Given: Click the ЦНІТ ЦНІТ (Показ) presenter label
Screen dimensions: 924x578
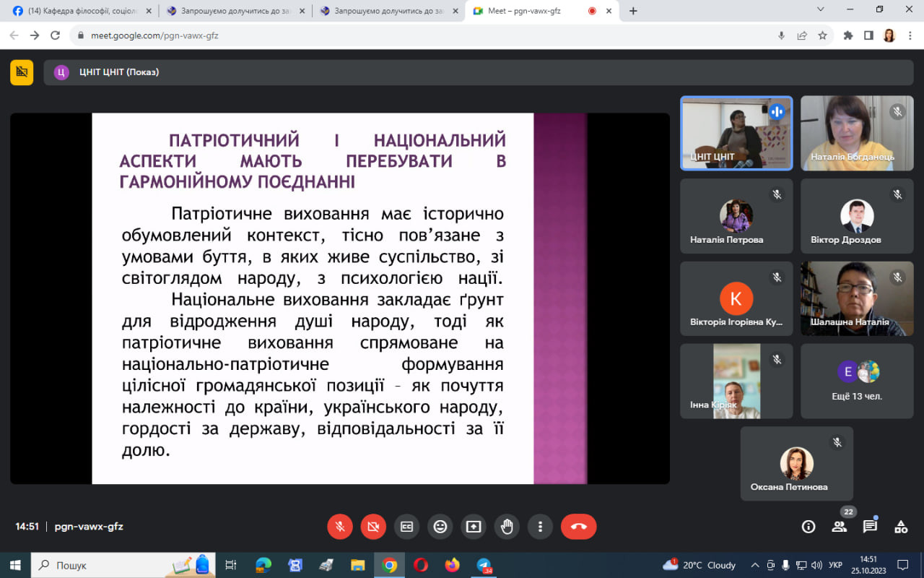Looking at the screenshot, I should pos(119,72).
